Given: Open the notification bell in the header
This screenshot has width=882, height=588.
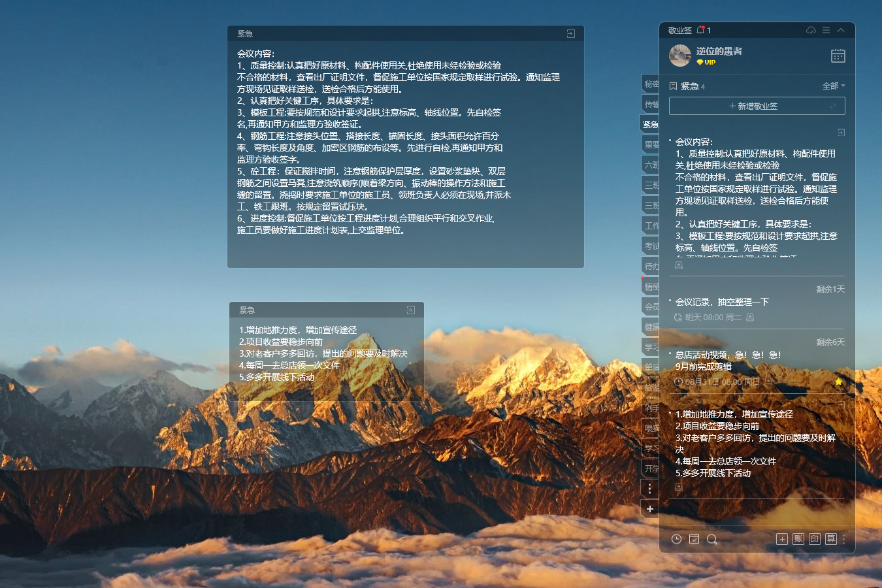Looking at the screenshot, I should 701,30.
